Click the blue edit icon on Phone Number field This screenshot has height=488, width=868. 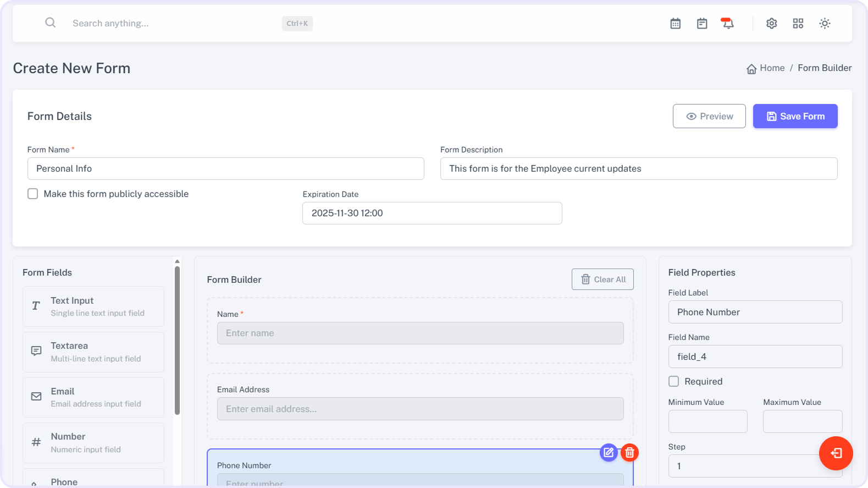[x=609, y=452]
